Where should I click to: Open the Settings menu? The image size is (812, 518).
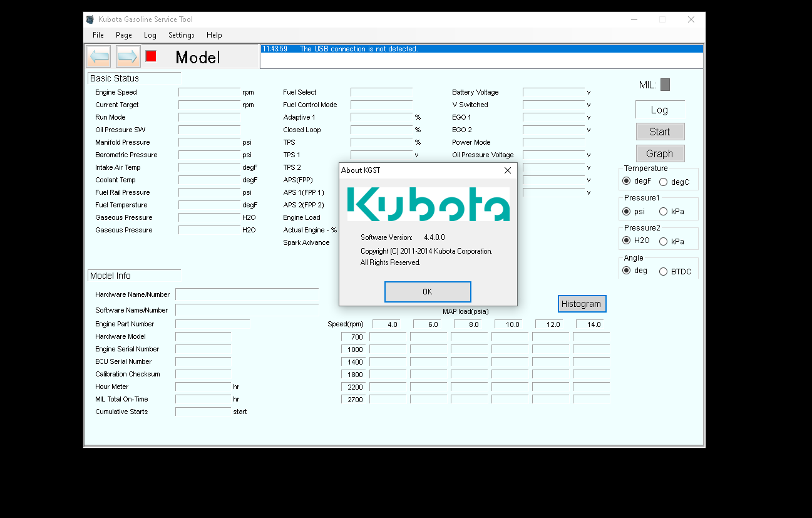tap(182, 35)
